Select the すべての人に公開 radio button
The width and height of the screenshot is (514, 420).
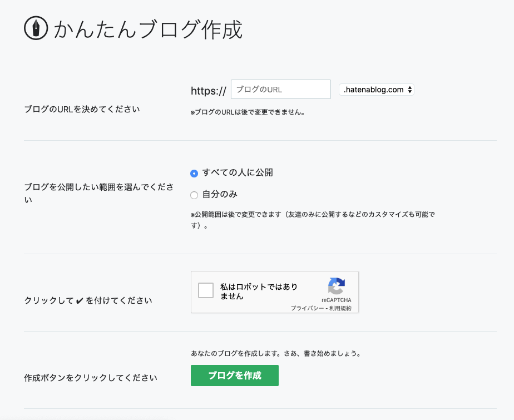click(x=194, y=174)
